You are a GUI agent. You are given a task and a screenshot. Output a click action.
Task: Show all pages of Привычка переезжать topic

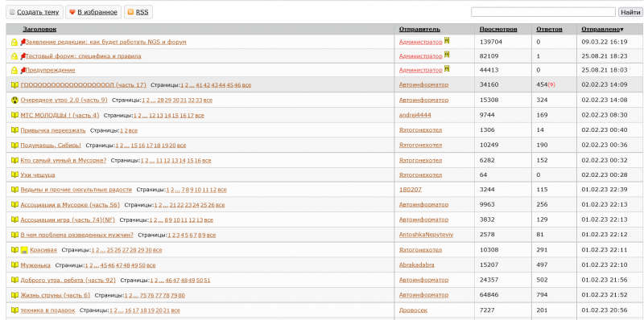[133, 130]
